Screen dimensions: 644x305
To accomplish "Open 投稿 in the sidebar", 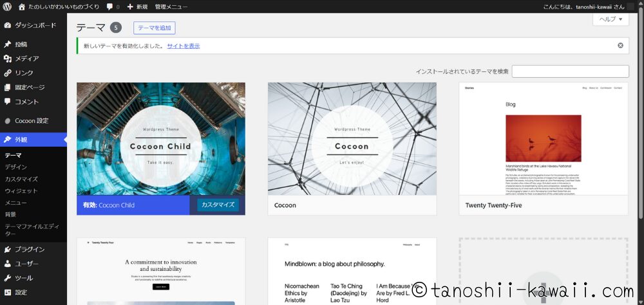I will (x=21, y=44).
